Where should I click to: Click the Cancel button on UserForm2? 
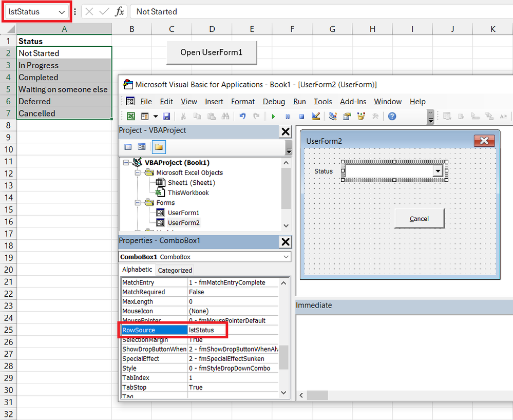pos(420,219)
